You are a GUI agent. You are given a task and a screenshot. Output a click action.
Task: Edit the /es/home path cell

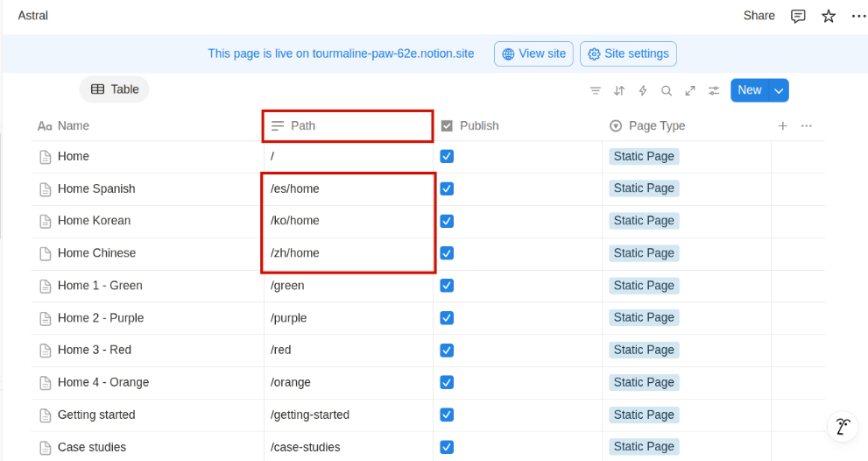pyautogui.click(x=349, y=189)
